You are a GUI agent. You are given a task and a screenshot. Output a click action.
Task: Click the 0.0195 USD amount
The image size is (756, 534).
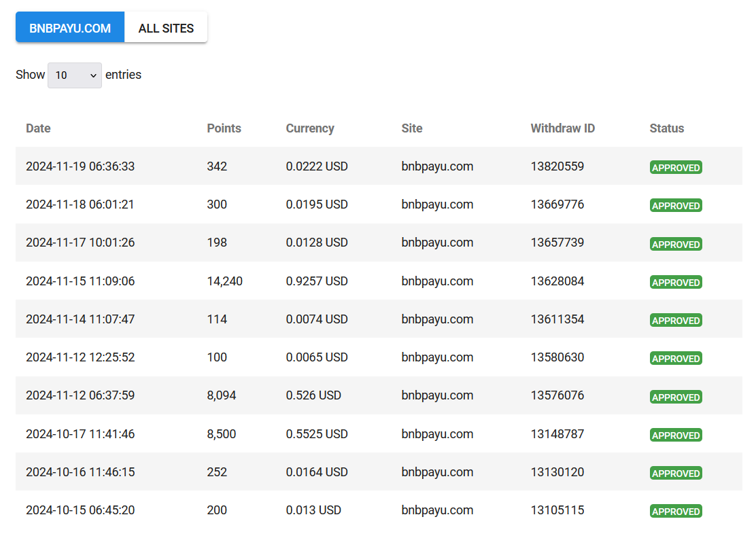click(317, 204)
